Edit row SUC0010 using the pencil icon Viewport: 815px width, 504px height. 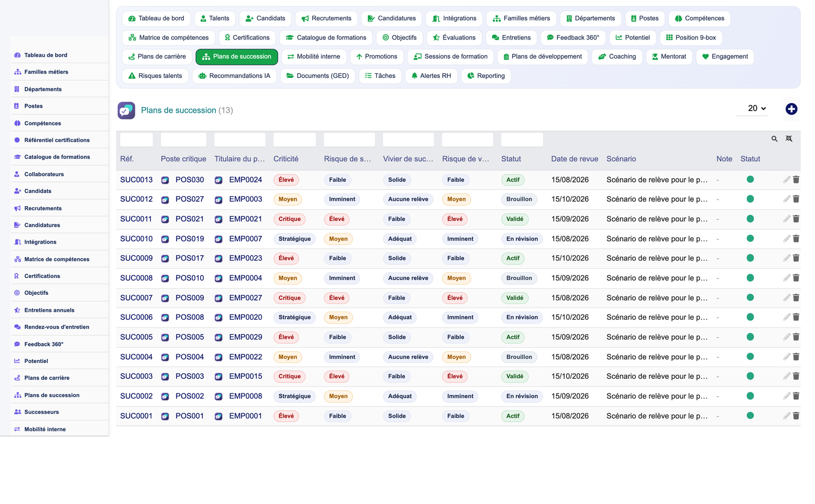pos(786,238)
